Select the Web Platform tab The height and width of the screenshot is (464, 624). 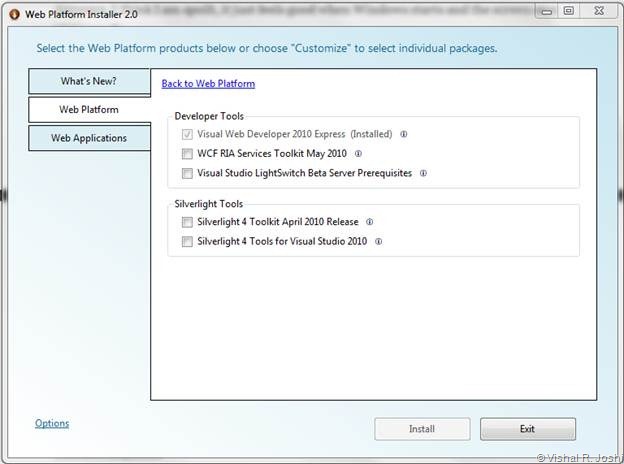click(x=89, y=109)
